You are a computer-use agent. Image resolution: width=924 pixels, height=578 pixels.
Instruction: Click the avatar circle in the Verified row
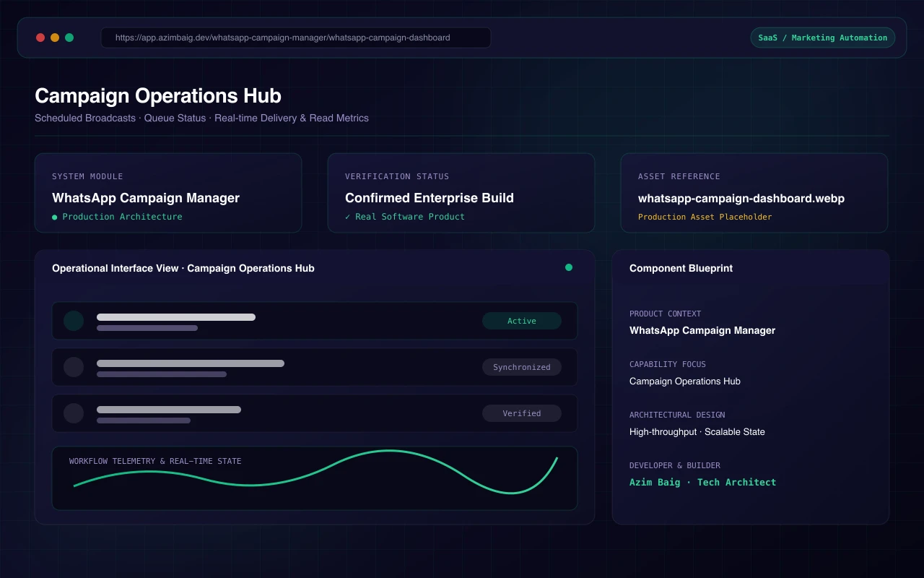coord(74,413)
